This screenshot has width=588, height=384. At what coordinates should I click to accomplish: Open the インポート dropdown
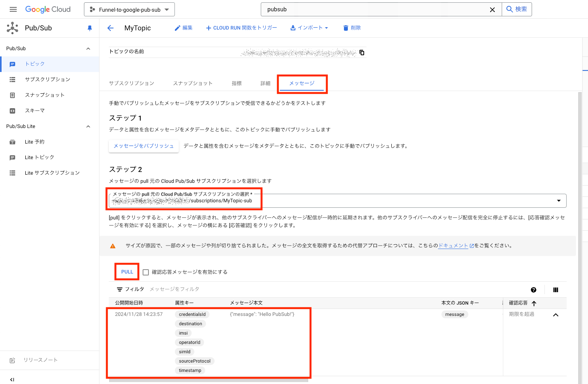[x=309, y=28]
